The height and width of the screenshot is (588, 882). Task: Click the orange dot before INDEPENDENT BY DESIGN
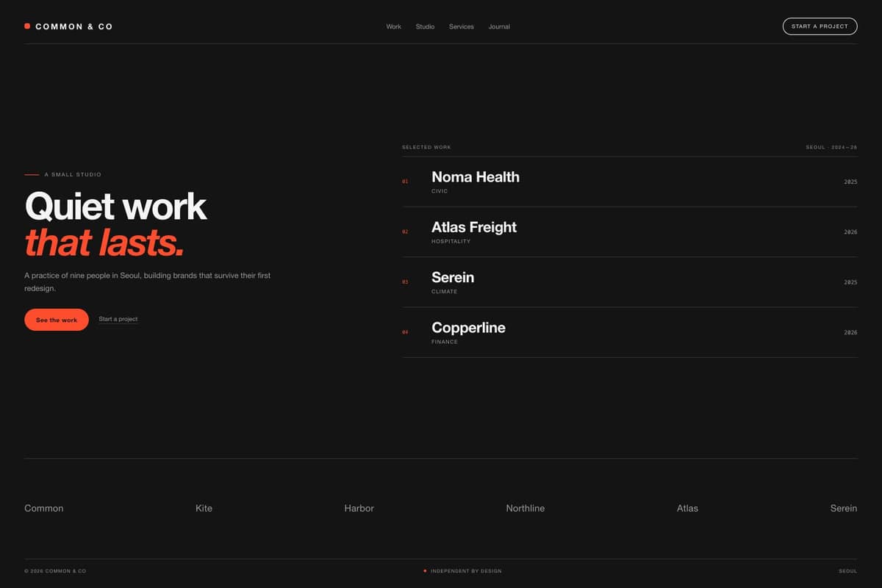(425, 570)
